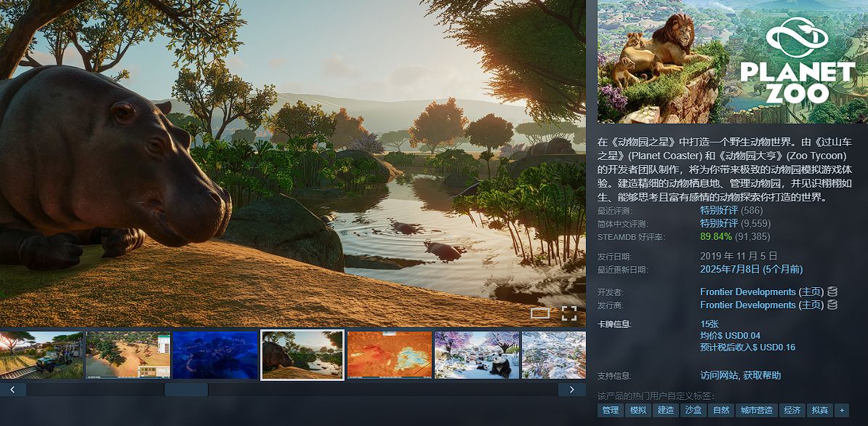Select the snowy trees screenshot thumbnail
Viewport: 868px width, 426px height.
point(553,355)
